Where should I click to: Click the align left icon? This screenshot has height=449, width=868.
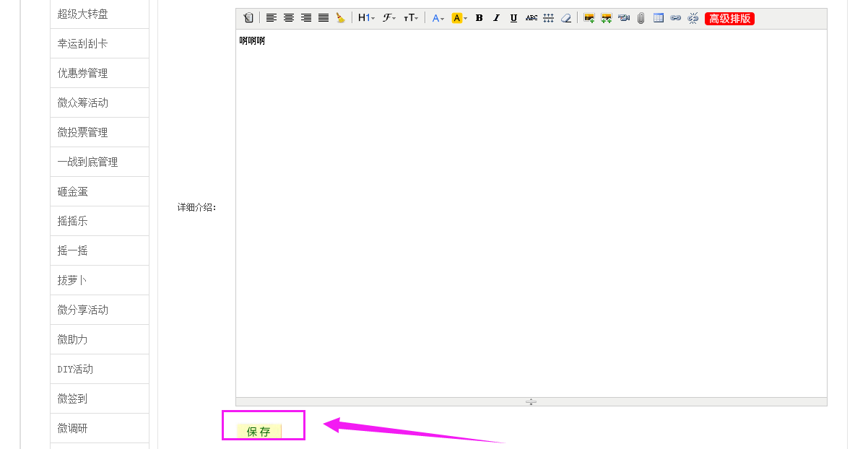272,18
